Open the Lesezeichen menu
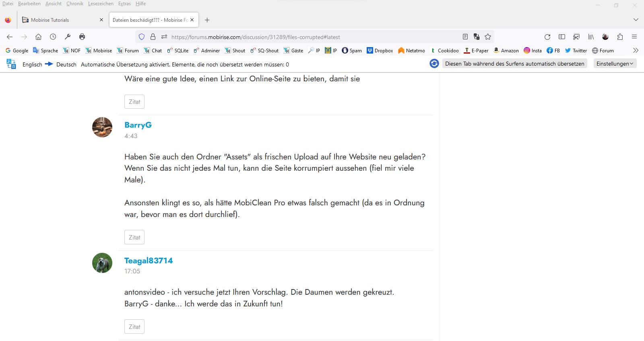644x341 pixels. click(x=101, y=4)
